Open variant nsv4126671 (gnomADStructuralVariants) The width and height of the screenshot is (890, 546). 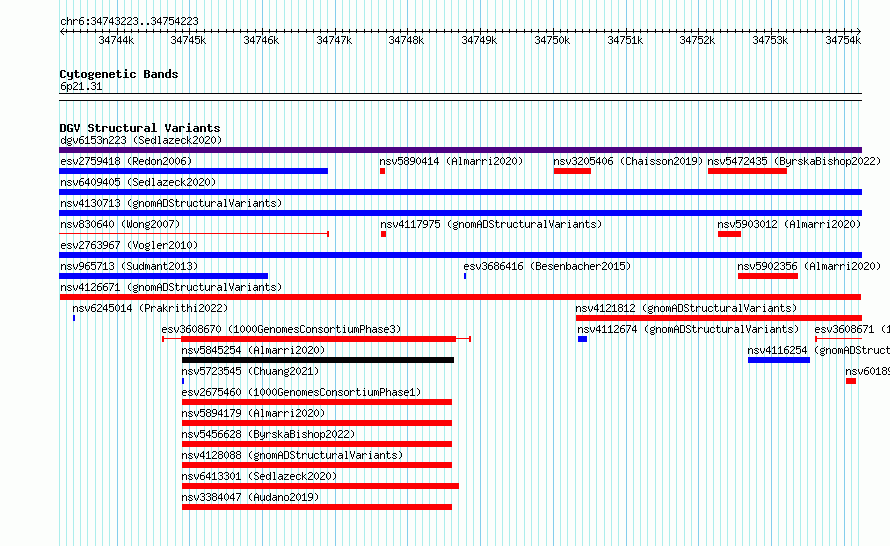point(171,287)
